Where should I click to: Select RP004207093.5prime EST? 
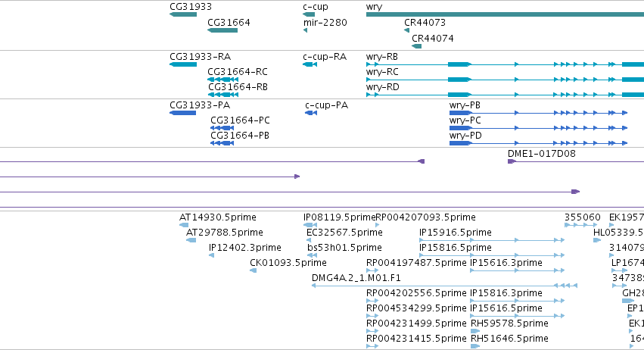click(x=378, y=225)
